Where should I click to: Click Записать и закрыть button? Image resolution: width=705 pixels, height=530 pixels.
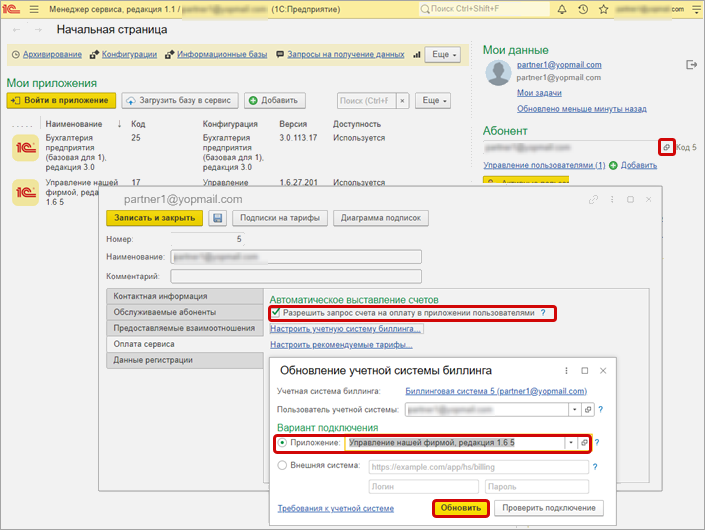point(154,218)
